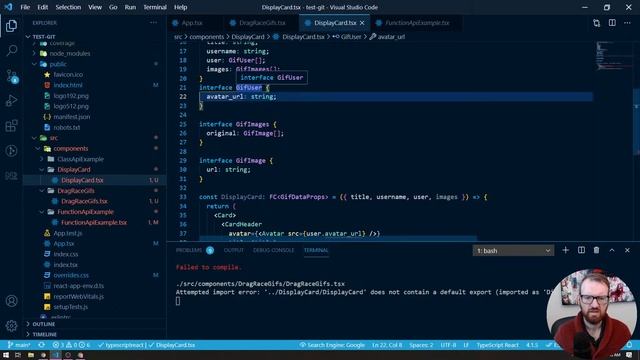Change file encoding via UTF-8
This screenshot has width=640, height=360.
point(448,345)
